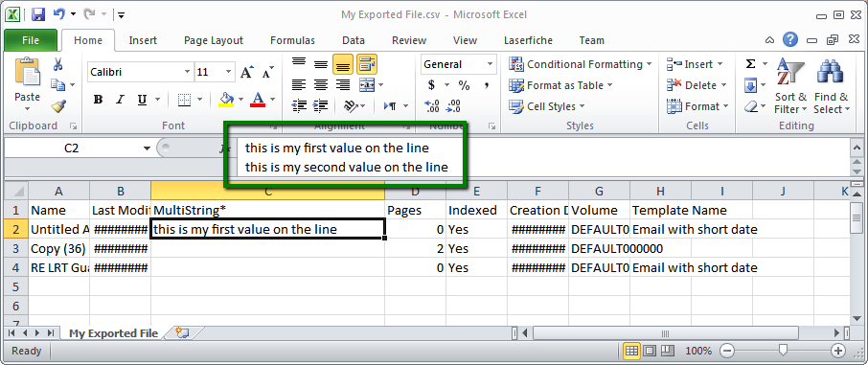
Task: Expand the Conditional Formatting menu
Action: [x=582, y=64]
